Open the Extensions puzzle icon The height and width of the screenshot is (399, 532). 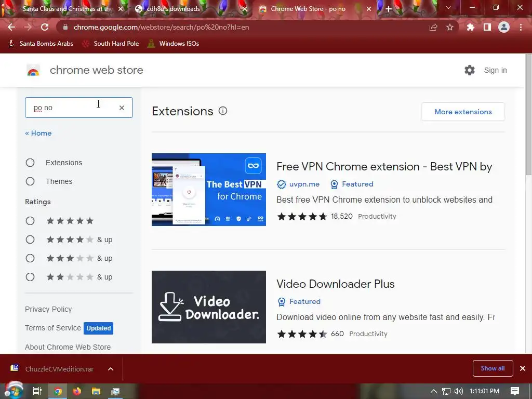pos(471,27)
